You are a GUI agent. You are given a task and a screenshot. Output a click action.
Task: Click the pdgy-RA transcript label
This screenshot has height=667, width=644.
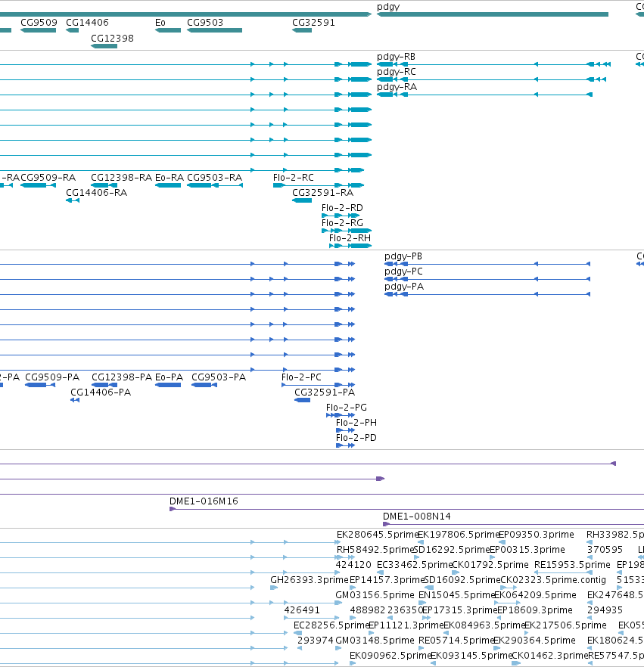[x=397, y=87]
